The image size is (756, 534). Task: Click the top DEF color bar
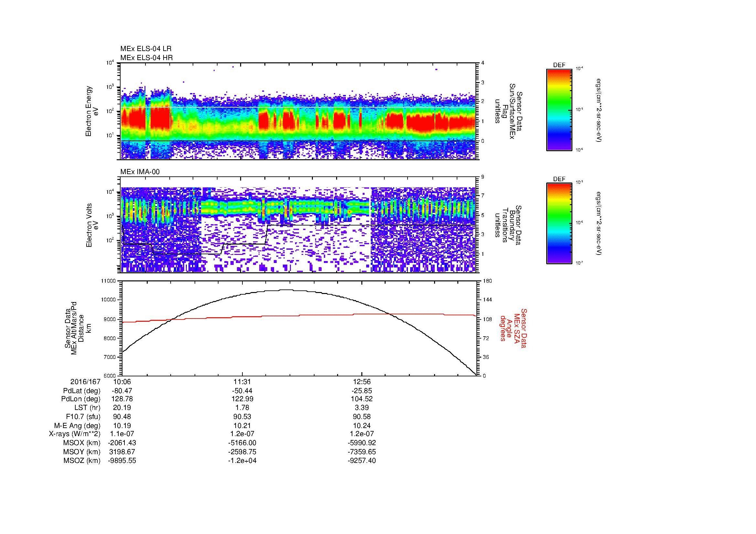point(559,110)
